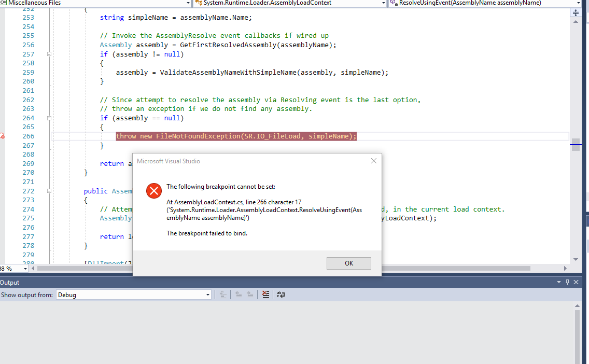Click the editor vertical scrollbar down arrow

576,260
